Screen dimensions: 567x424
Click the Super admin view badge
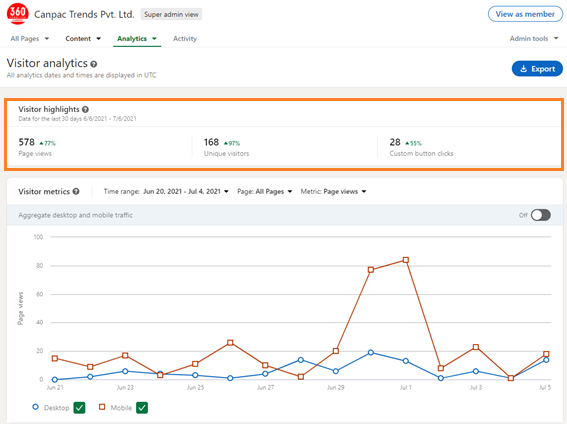tap(171, 14)
